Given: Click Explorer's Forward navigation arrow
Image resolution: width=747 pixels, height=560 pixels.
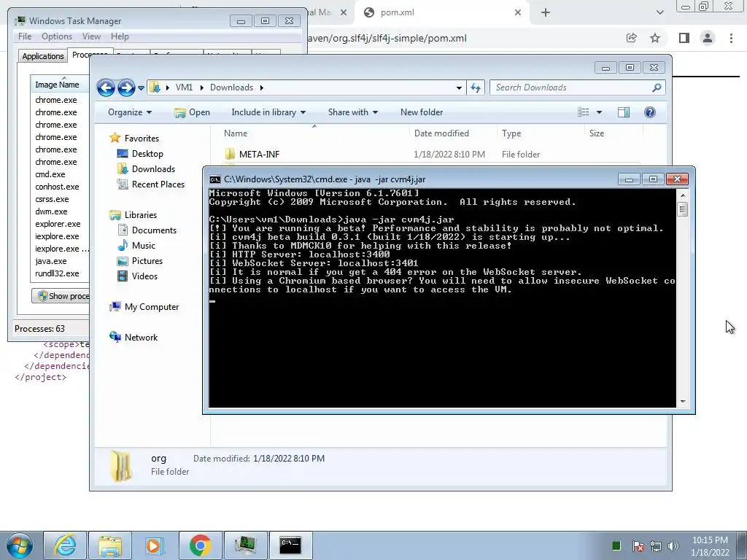Looking at the screenshot, I should point(126,87).
